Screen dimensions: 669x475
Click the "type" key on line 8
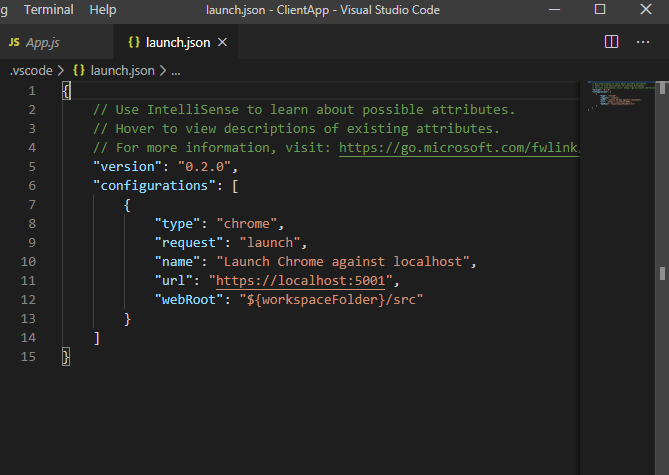tap(177, 224)
